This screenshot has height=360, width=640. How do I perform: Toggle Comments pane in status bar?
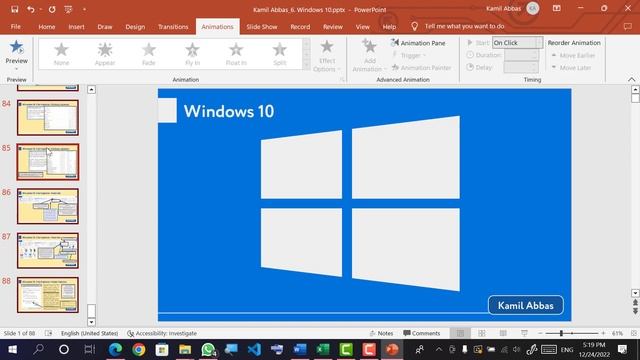[x=422, y=333]
